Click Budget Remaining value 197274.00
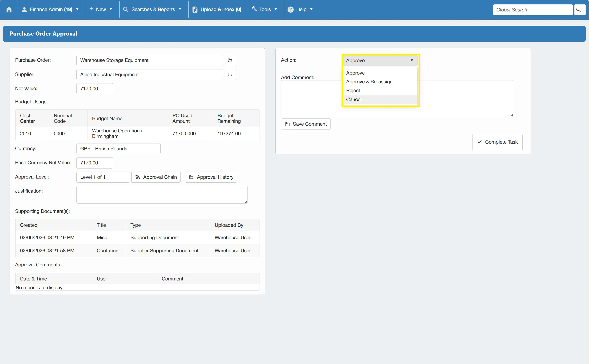 tap(229, 134)
